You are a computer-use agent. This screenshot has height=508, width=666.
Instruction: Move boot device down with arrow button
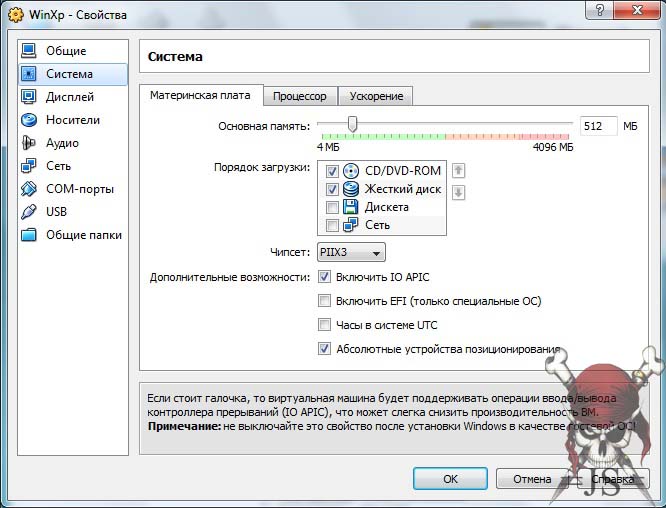tap(458, 192)
